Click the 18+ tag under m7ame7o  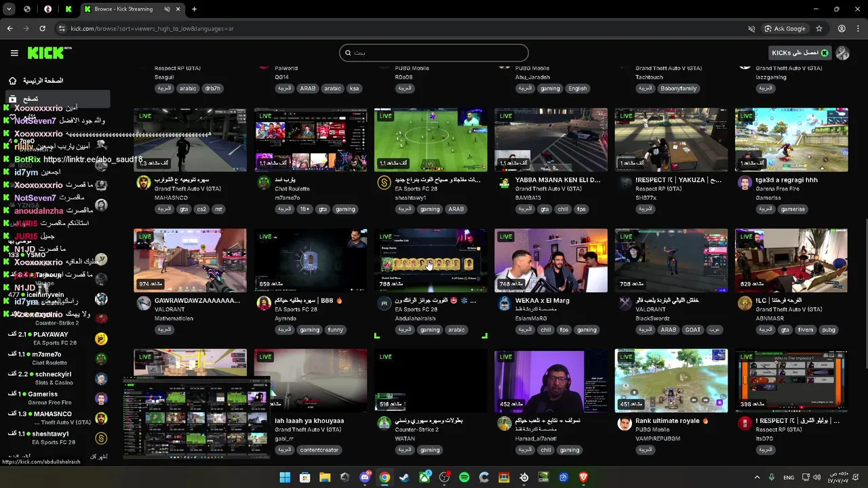coord(304,209)
